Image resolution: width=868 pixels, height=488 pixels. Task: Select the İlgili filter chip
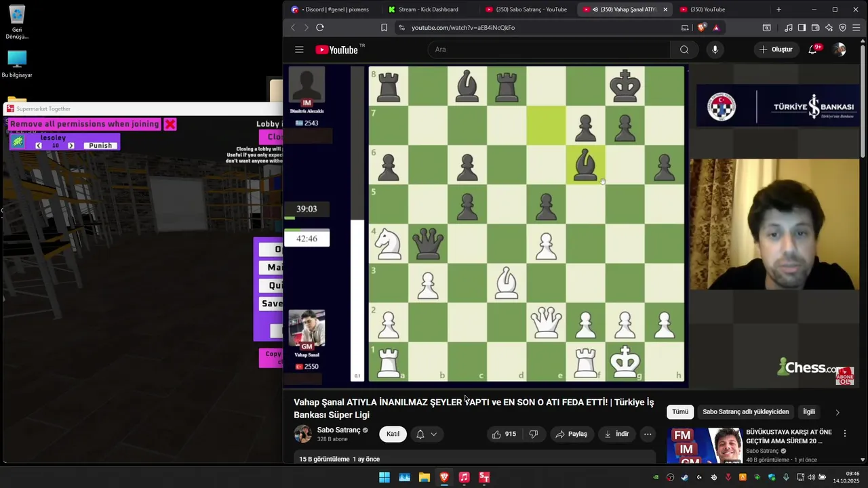tap(809, 411)
